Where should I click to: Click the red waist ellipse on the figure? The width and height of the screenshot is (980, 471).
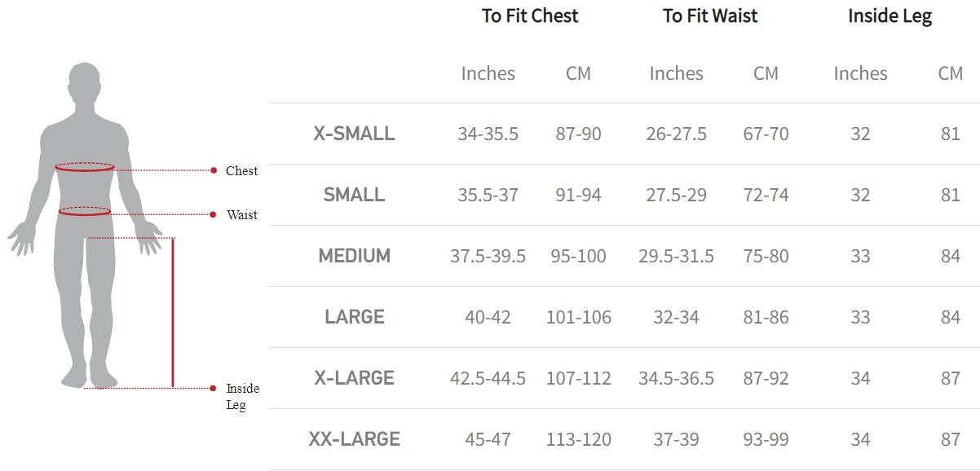pyautogui.click(x=85, y=211)
